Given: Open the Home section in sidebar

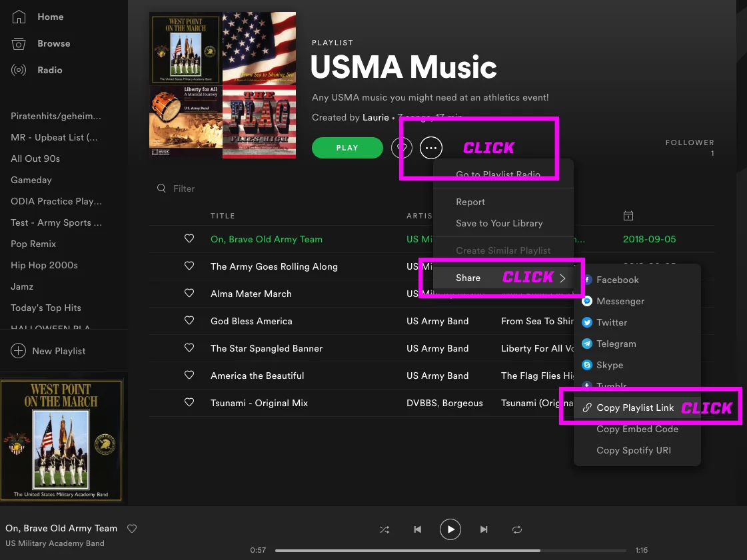Looking at the screenshot, I should [x=37, y=17].
